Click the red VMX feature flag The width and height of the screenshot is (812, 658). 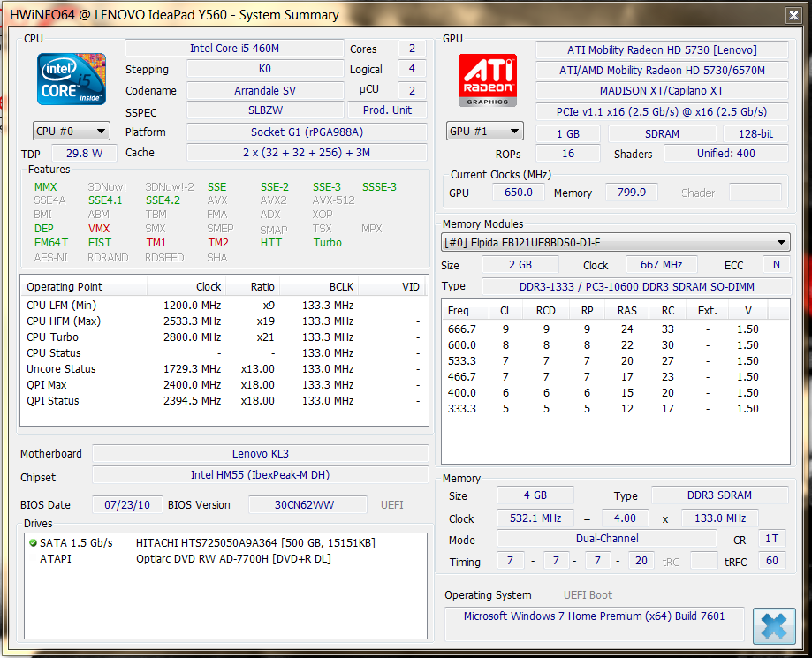99,228
